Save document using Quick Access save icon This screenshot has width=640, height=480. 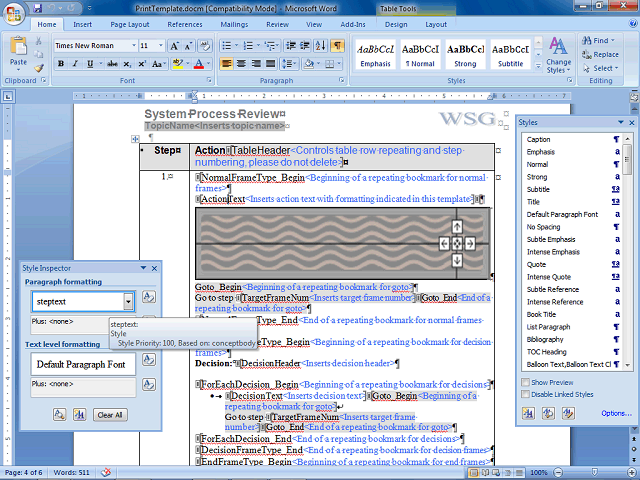point(38,8)
